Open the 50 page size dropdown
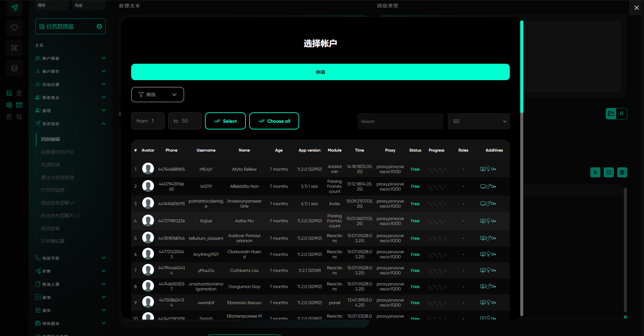 (x=479, y=121)
